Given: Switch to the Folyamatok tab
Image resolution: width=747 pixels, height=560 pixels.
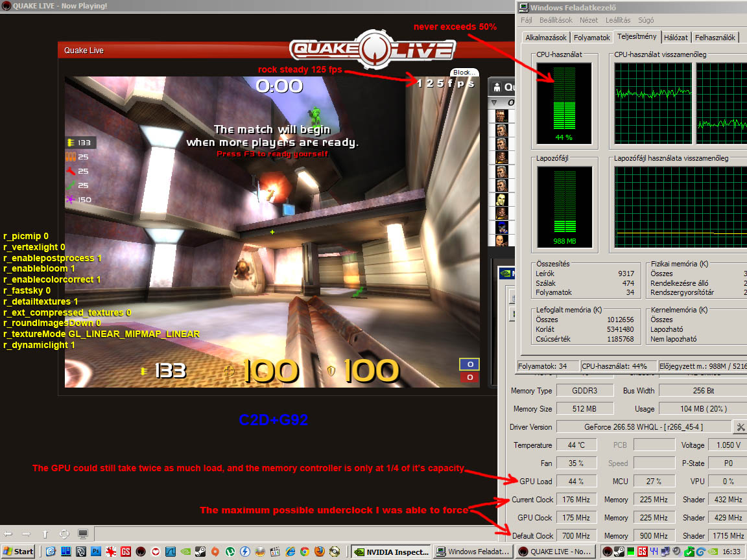Looking at the screenshot, I should pyautogui.click(x=591, y=37).
